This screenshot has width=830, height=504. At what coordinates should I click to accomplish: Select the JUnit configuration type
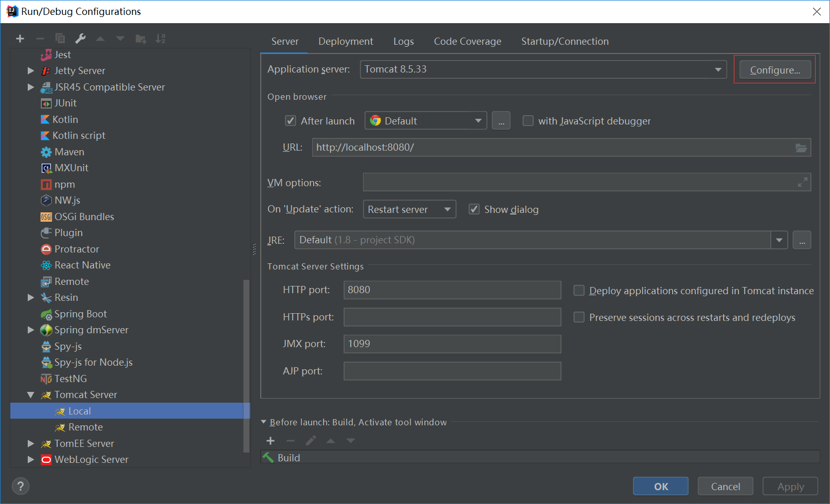click(65, 103)
